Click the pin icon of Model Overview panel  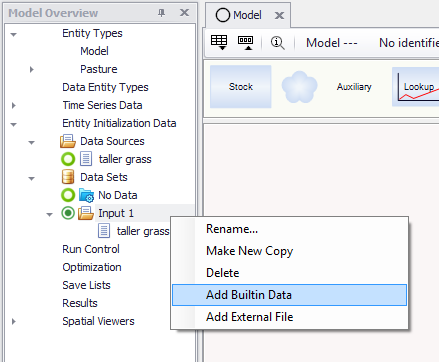tap(162, 13)
